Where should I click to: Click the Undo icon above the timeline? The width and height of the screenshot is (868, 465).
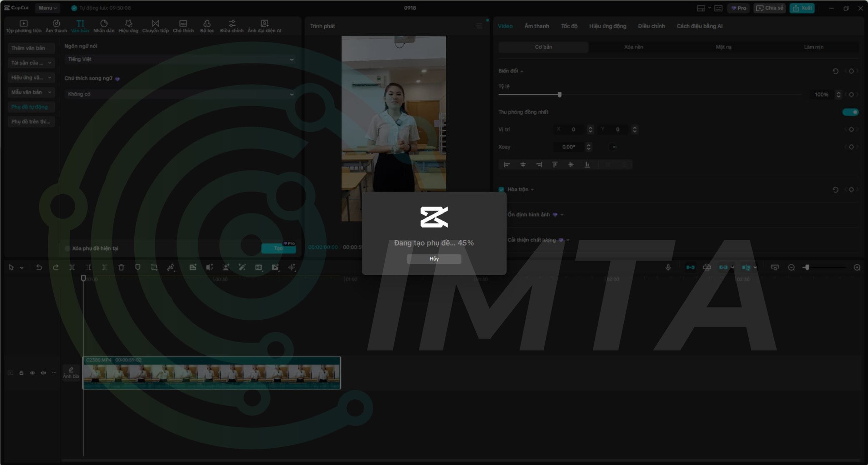pos(39,267)
